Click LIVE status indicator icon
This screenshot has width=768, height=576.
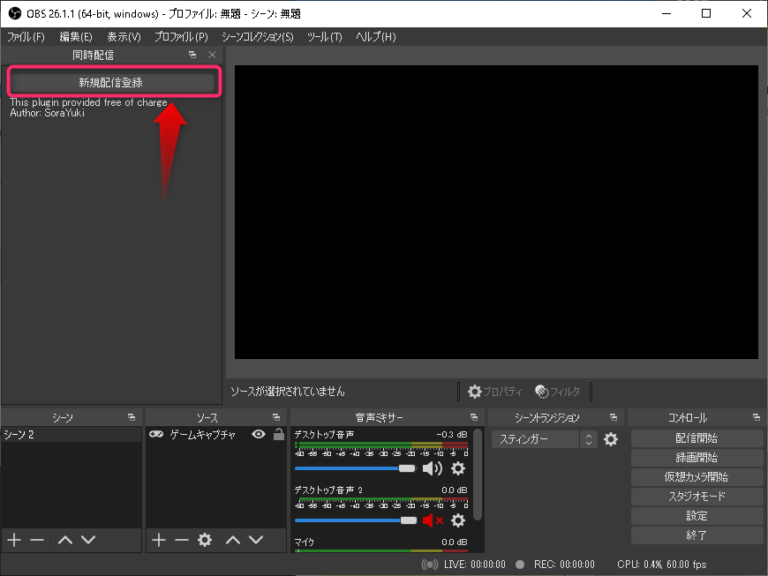point(430,564)
